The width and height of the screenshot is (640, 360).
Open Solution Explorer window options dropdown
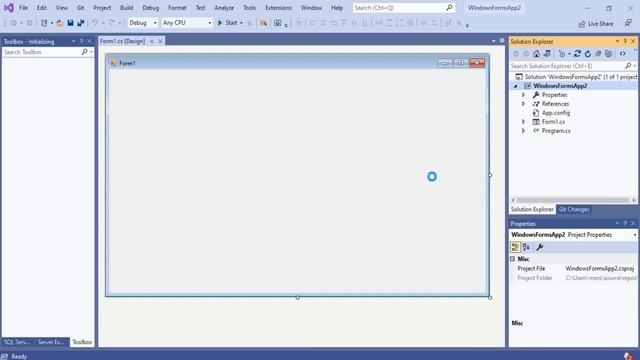pyautogui.click(x=617, y=41)
